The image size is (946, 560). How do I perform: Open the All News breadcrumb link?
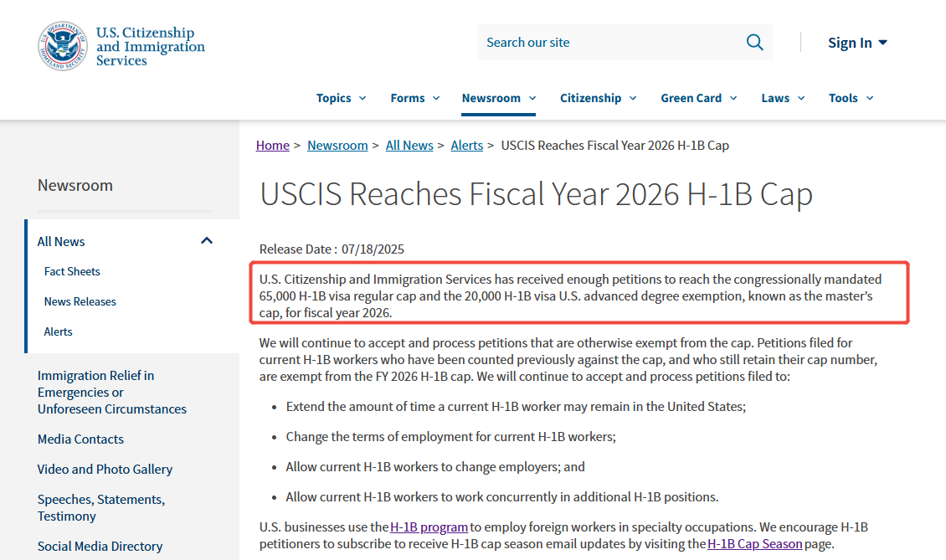(x=409, y=146)
